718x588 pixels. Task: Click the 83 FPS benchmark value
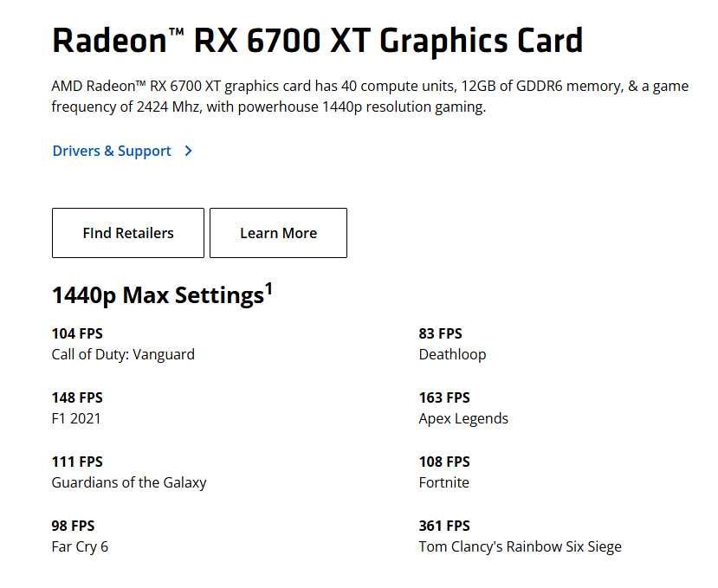[440, 333]
